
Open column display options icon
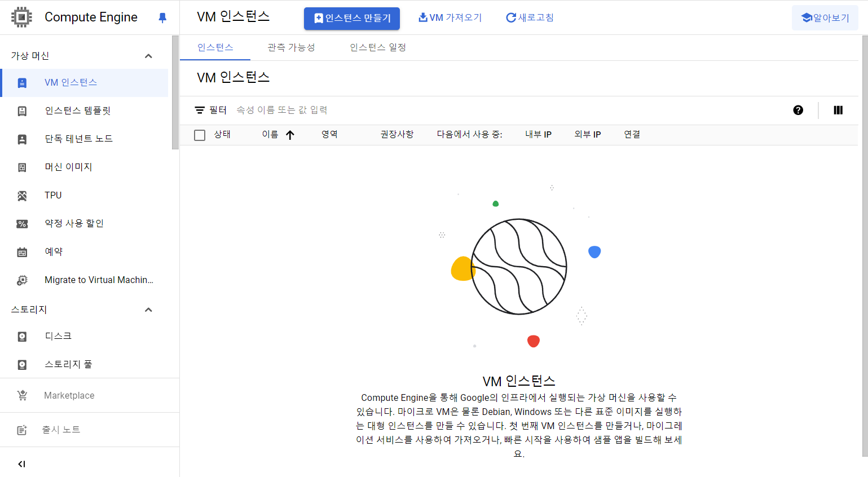point(838,110)
